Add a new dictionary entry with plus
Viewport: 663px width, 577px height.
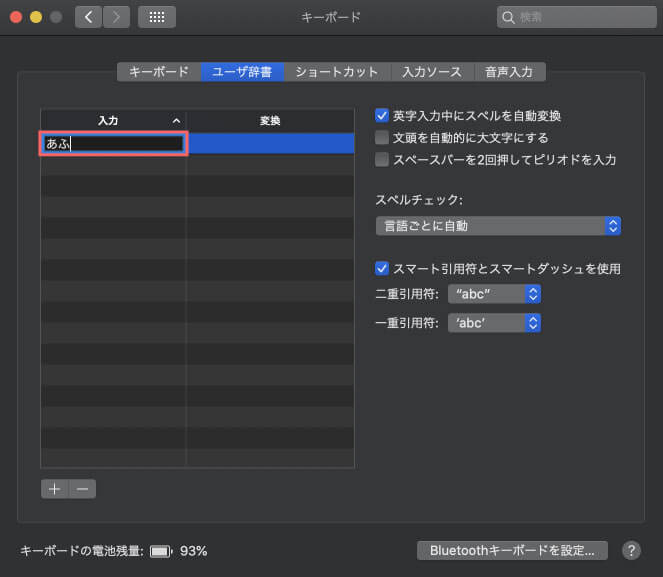click(x=55, y=489)
